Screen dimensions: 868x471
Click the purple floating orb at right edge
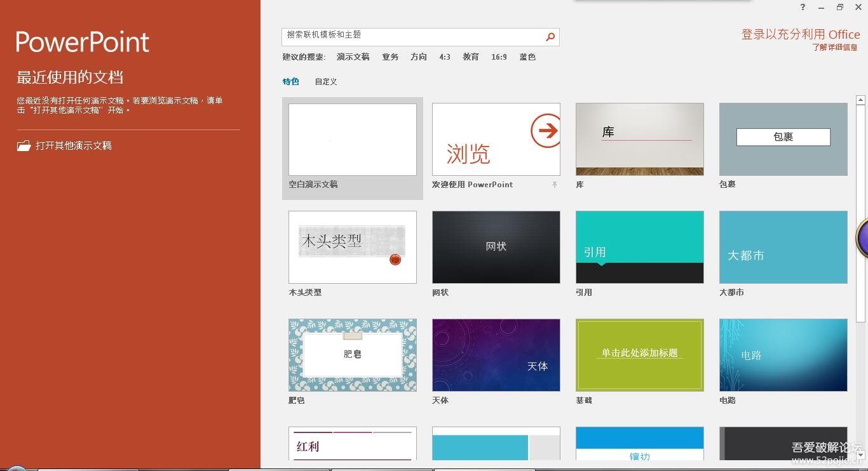(863, 238)
